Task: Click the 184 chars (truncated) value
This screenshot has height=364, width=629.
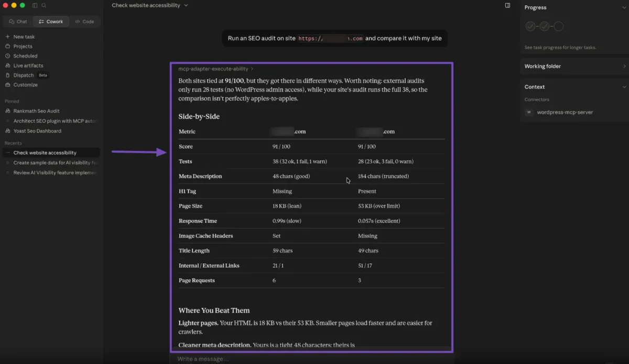Action: pos(383,177)
